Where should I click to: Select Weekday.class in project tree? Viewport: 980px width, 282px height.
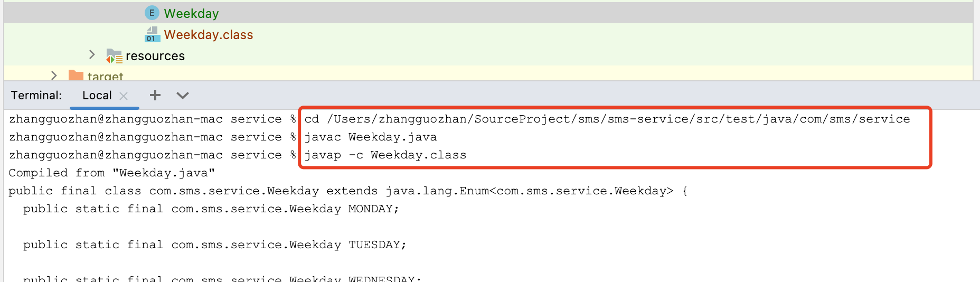pyautogui.click(x=209, y=35)
